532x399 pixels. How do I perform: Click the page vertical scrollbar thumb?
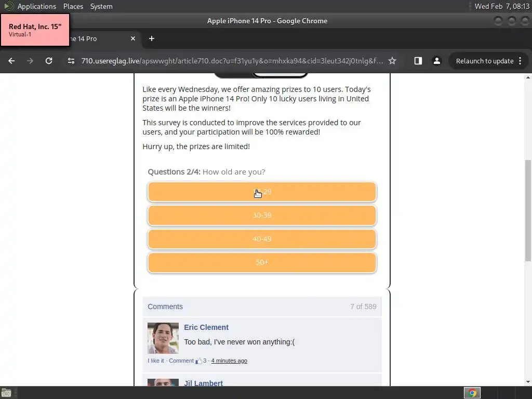(528, 210)
